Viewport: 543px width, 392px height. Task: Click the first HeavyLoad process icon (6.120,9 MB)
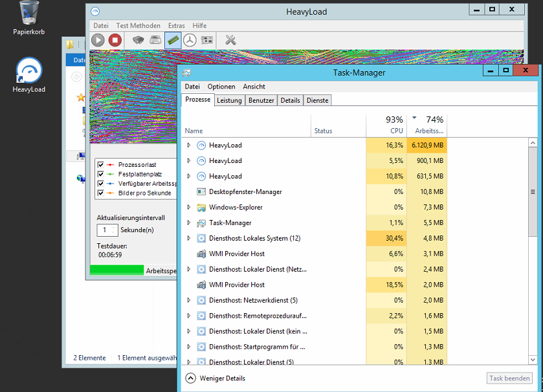point(201,146)
